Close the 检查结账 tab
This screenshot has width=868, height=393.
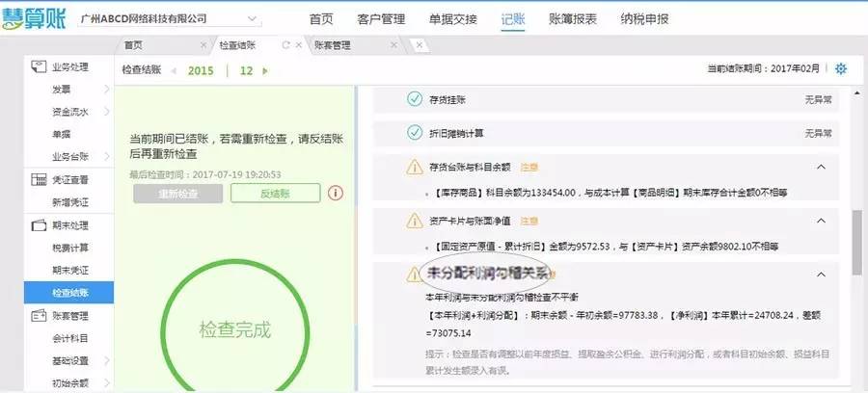(x=299, y=45)
